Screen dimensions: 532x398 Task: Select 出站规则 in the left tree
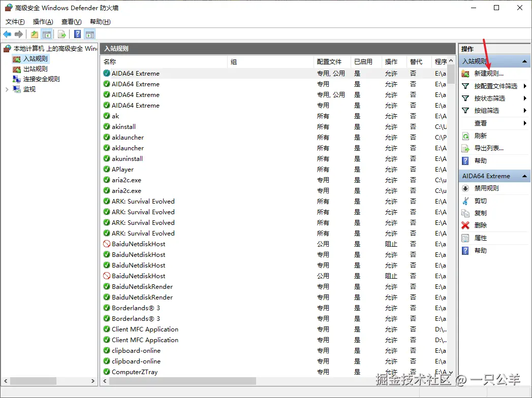coord(35,69)
